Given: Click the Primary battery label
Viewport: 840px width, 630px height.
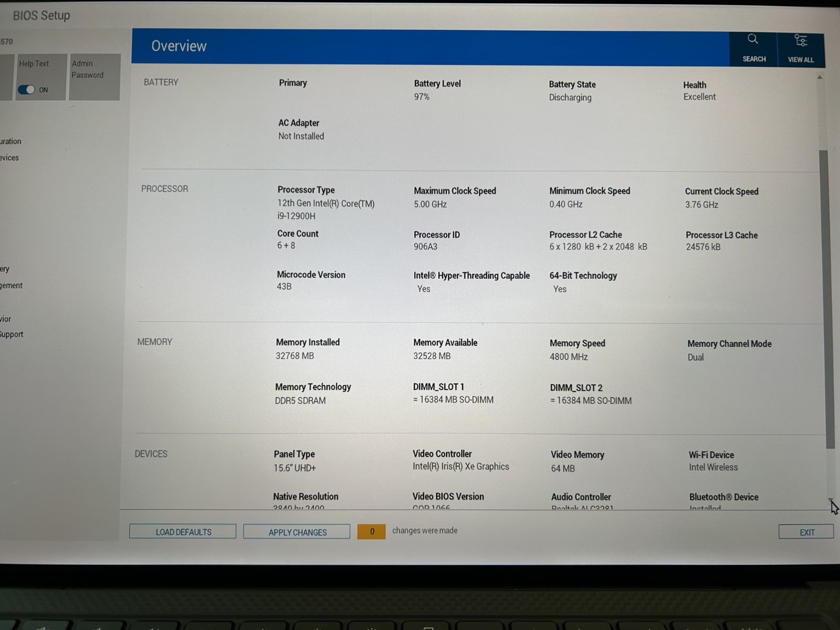Looking at the screenshot, I should [x=293, y=83].
